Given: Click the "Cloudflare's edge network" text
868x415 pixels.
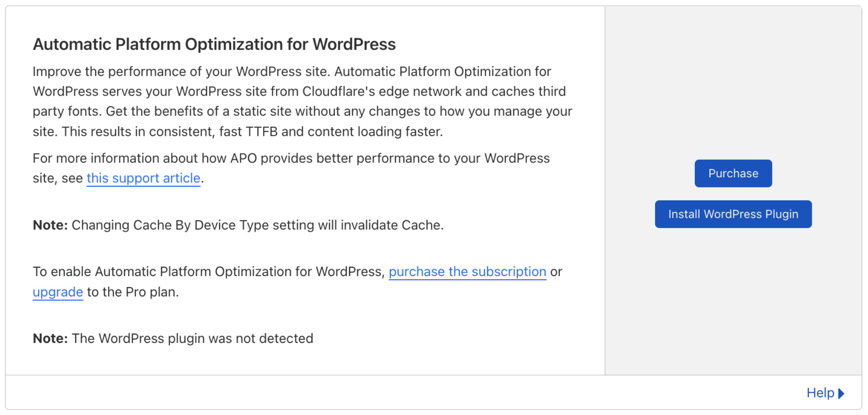Looking at the screenshot, I should point(381,92).
